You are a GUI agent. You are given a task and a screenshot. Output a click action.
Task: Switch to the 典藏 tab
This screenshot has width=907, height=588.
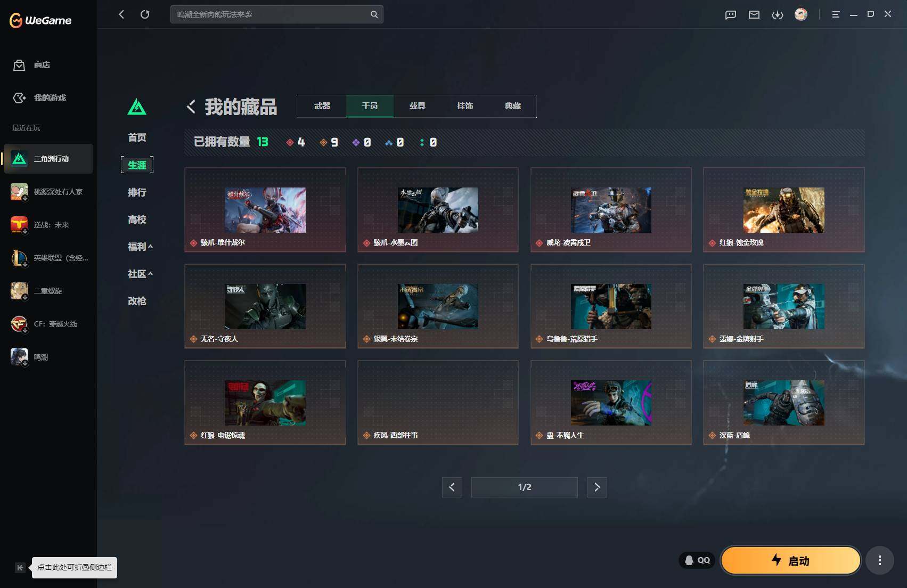[x=512, y=106]
